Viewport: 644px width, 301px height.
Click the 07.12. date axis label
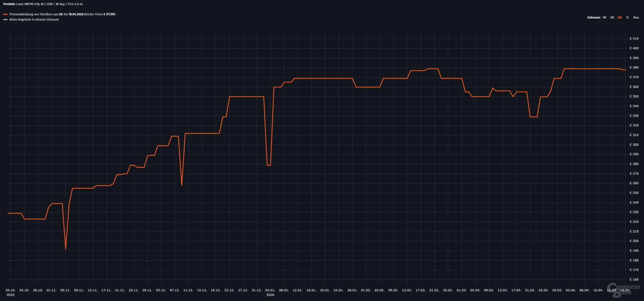pos(174,290)
